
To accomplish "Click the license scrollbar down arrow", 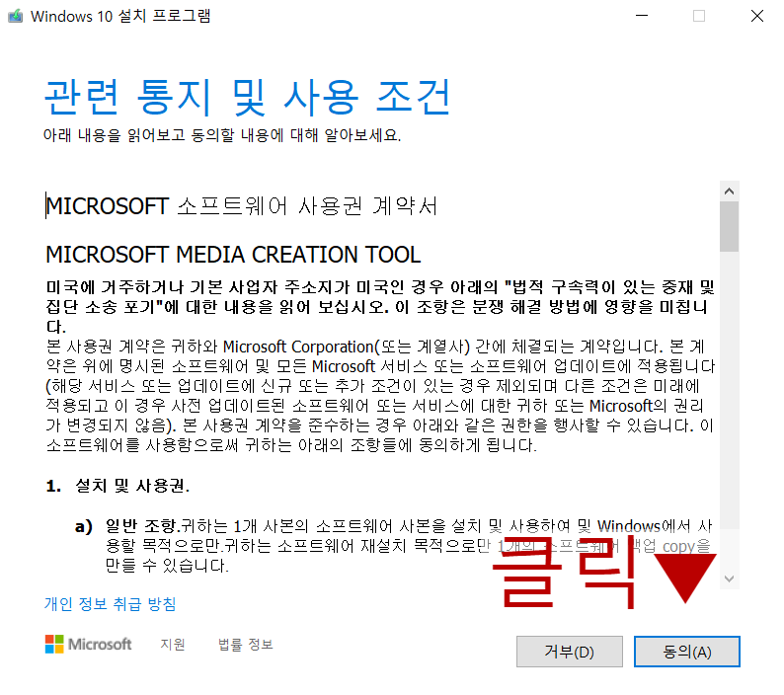I will point(729,579).
